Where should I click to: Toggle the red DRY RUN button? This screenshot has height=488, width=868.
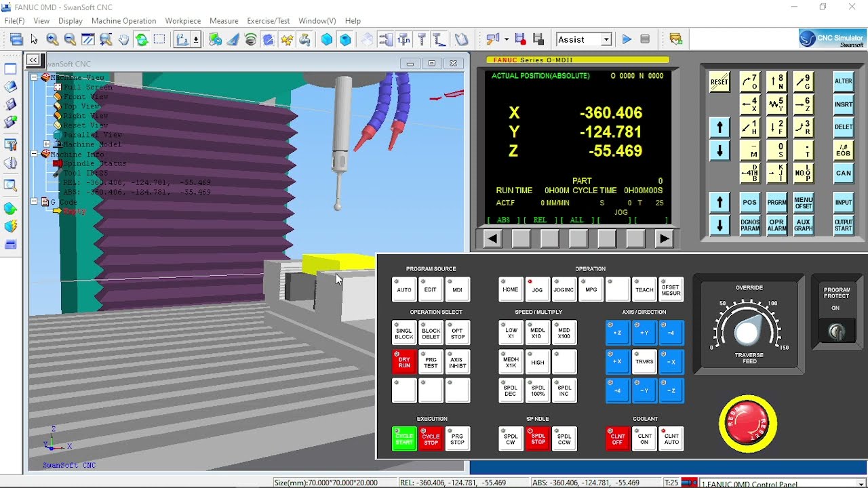[x=404, y=361]
